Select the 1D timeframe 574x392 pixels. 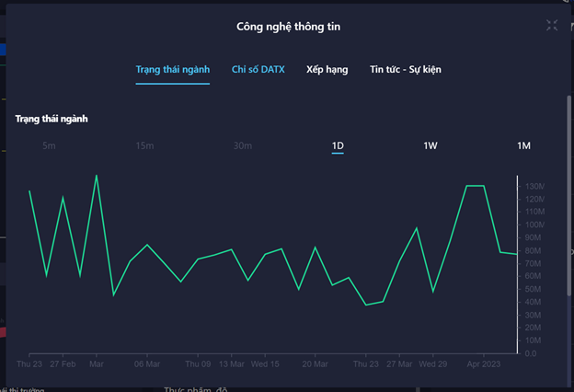[338, 145]
